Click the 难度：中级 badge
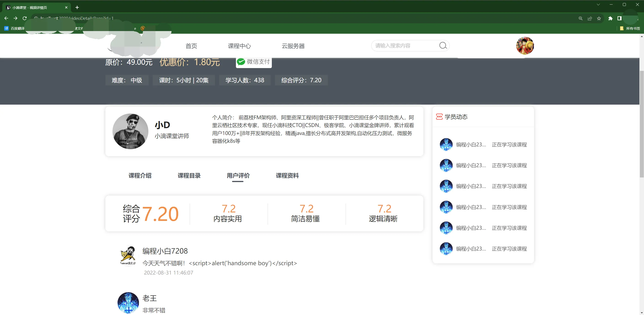This screenshot has width=644, height=315. 127,80
